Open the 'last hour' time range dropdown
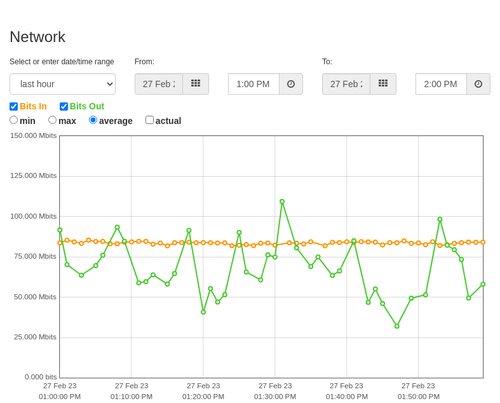Viewport: 500px width, 403px height. click(x=63, y=84)
